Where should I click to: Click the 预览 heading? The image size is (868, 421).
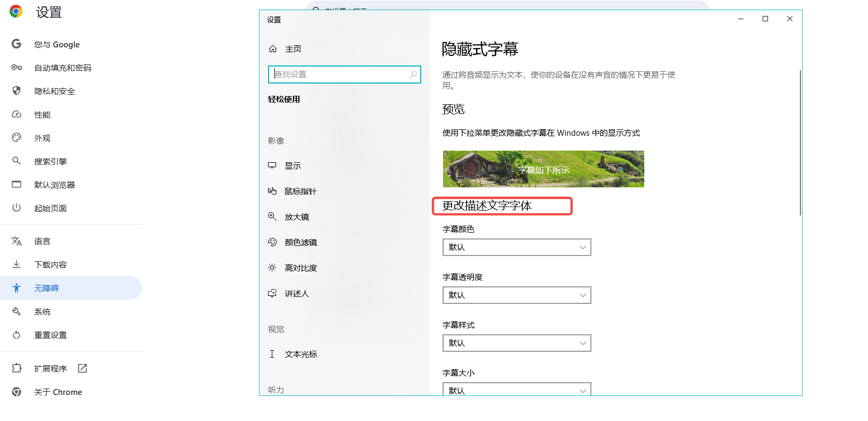pos(453,109)
